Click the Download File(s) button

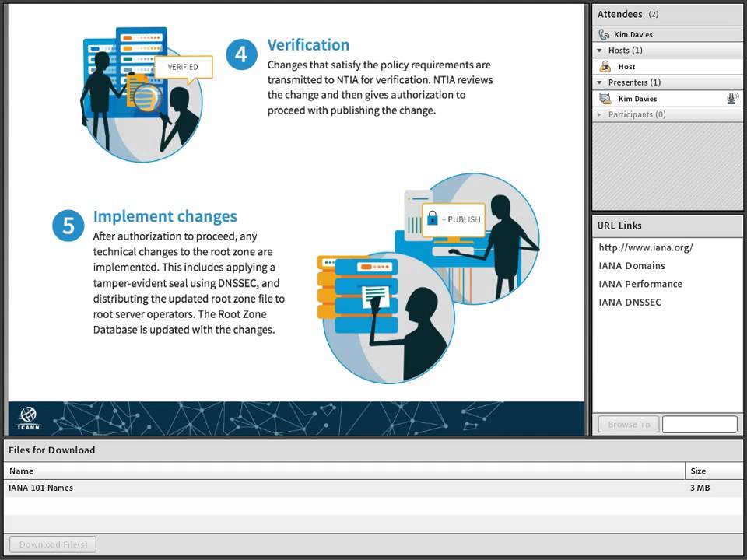[53, 544]
